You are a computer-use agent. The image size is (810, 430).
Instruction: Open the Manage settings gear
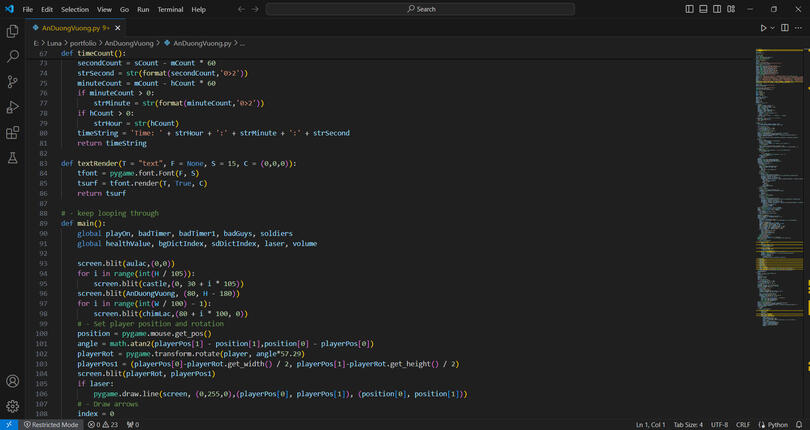[x=13, y=406]
